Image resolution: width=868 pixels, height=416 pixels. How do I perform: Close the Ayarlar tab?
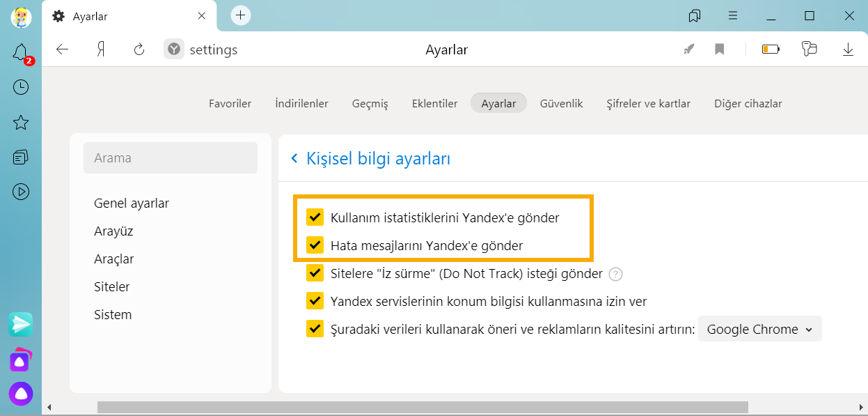click(x=202, y=15)
